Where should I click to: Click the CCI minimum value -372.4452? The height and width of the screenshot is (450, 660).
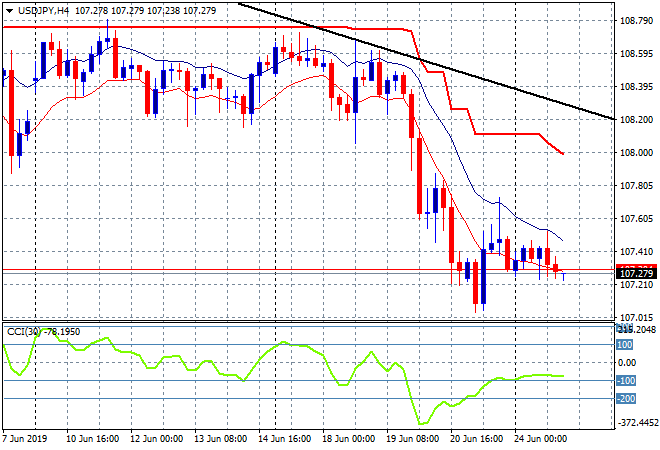coord(638,423)
